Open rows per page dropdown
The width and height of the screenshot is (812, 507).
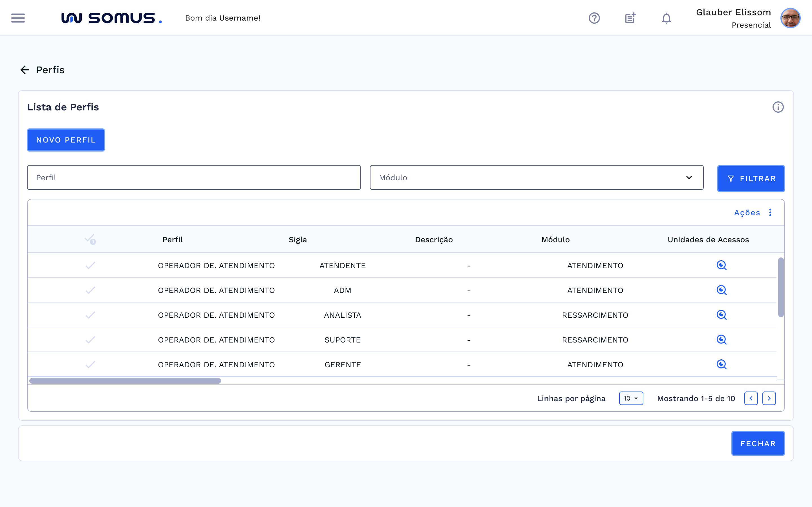point(631,398)
